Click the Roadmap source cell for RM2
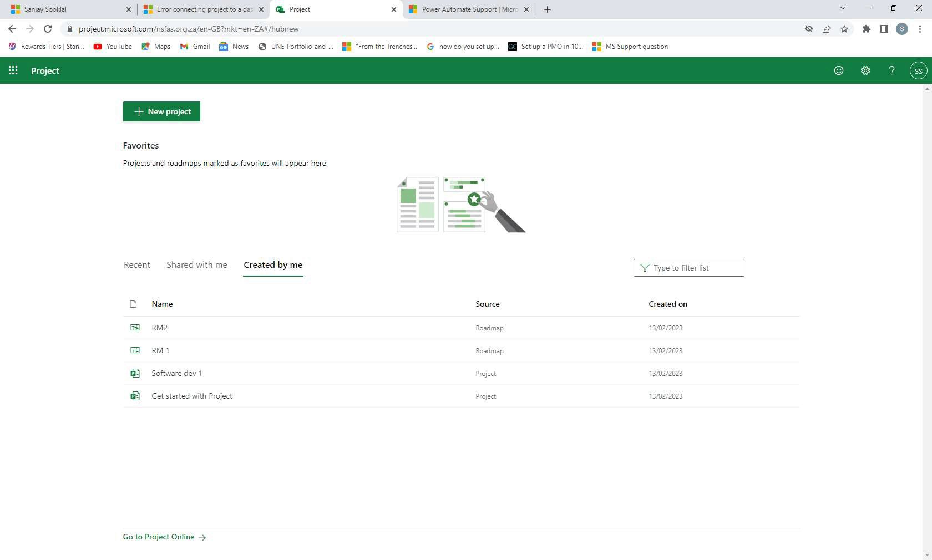The height and width of the screenshot is (560, 932). pyautogui.click(x=489, y=328)
